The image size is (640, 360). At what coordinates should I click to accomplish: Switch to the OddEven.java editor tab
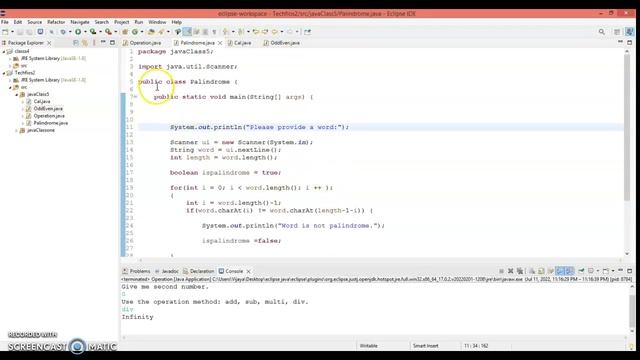click(x=282, y=43)
